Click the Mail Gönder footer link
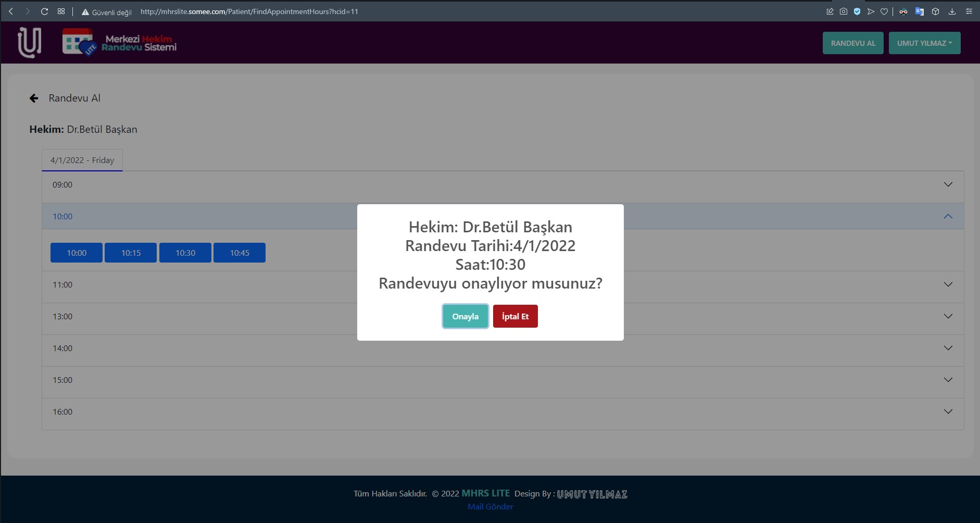The width and height of the screenshot is (980, 523). (490, 506)
